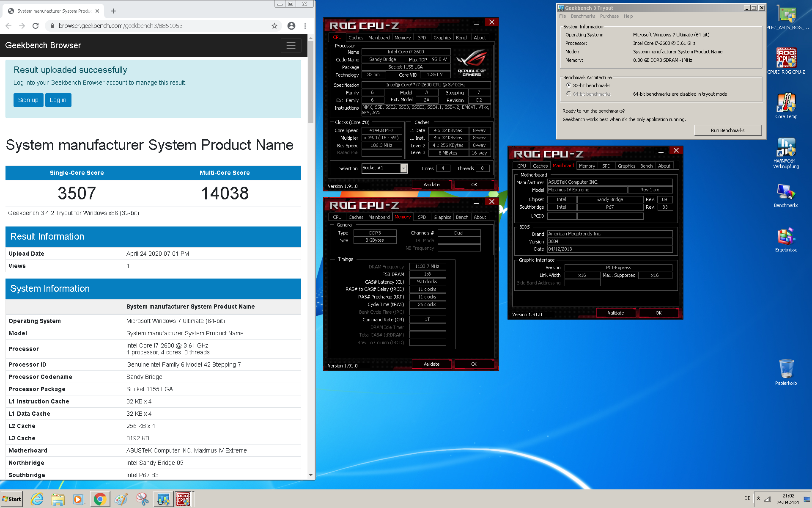Click the Chrome address bar URL
The width and height of the screenshot is (812, 508).
[x=121, y=26]
